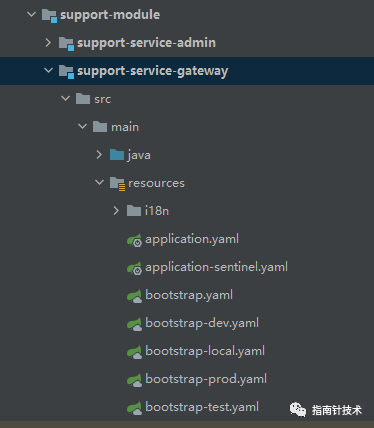Image resolution: width=374 pixels, height=428 pixels.
Task: Collapse the resources folder chevron
Action: (99, 182)
